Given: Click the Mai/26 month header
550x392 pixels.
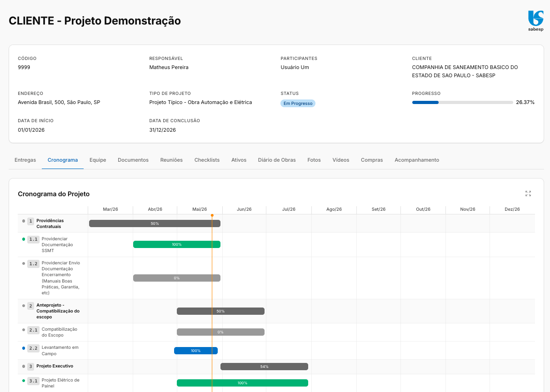Looking at the screenshot, I should tap(200, 209).
